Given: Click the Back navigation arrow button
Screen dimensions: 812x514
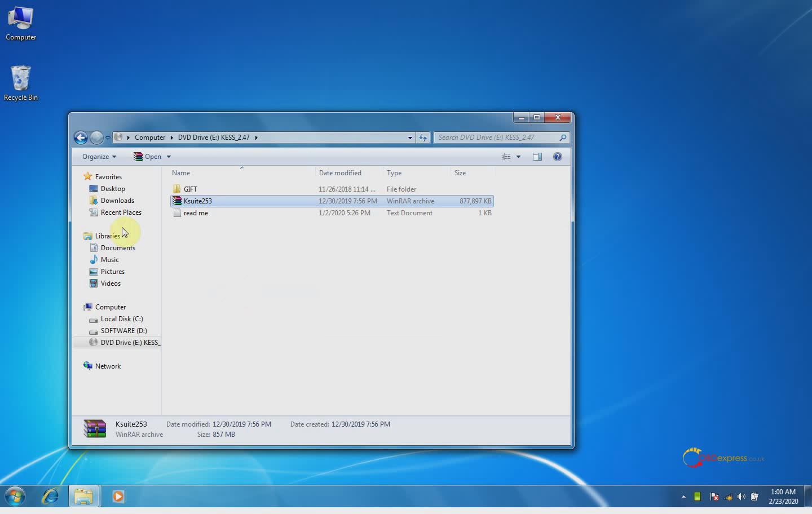Looking at the screenshot, I should 81,138.
